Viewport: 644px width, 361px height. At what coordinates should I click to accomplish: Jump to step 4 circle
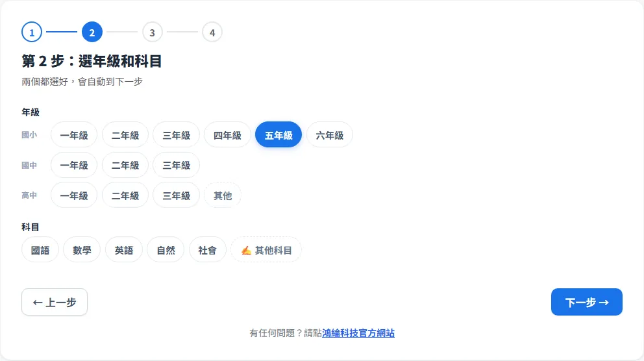(x=212, y=32)
